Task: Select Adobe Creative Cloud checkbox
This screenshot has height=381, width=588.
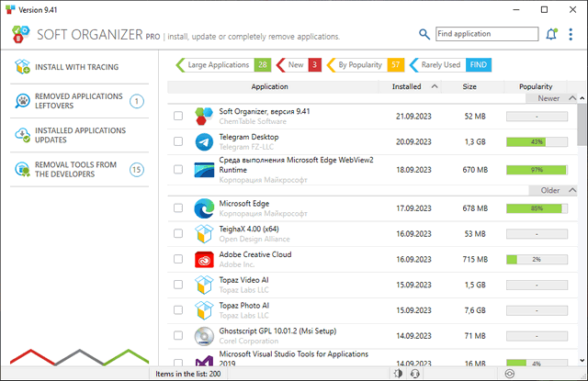Action: click(x=178, y=259)
